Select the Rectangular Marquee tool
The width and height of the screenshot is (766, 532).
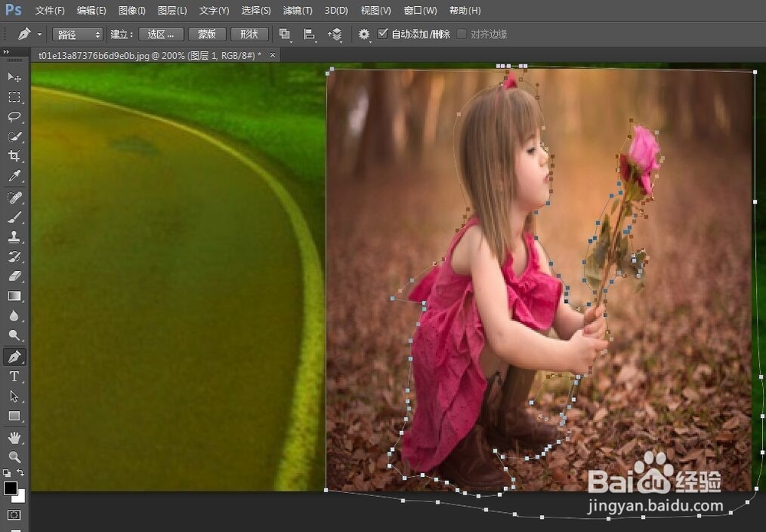point(14,97)
